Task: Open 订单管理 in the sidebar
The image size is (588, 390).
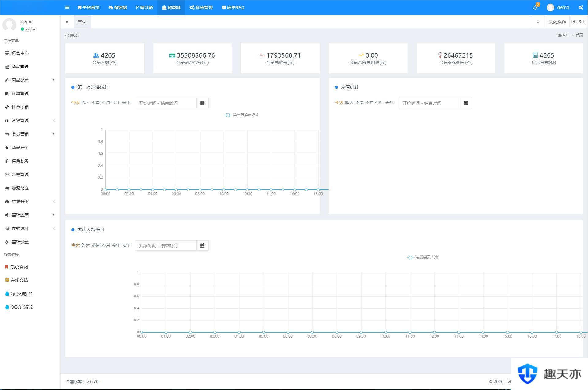Action: (30, 94)
